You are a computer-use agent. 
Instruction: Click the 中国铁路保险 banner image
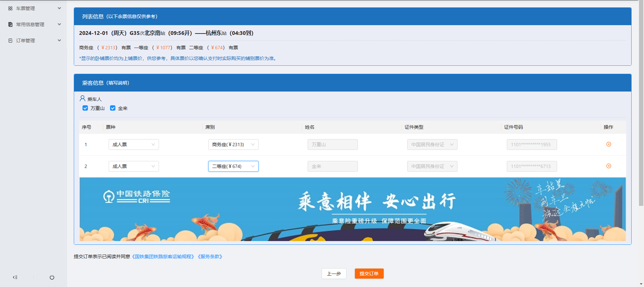pos(353,209)
